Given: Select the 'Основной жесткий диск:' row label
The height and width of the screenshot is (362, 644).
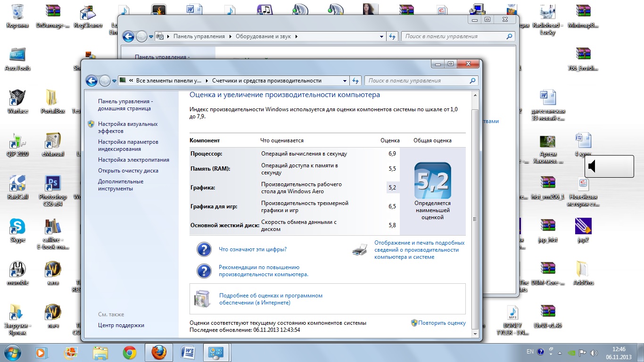Looking at the screenshot, I should point(225,225).
